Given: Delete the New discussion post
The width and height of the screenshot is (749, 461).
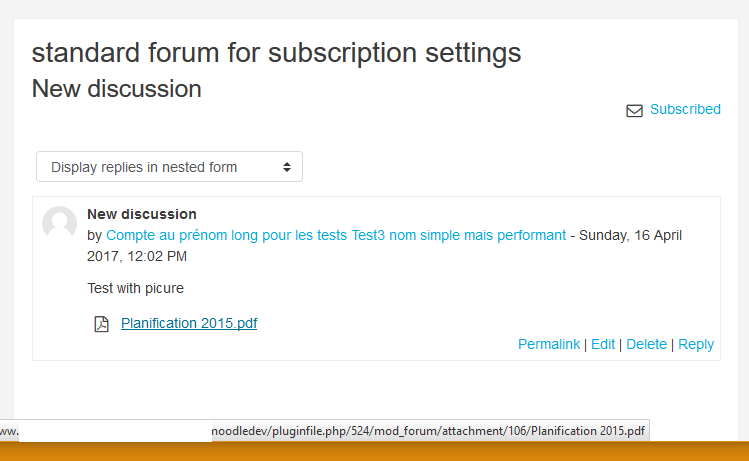Looking at the screenshot, I should coord(646,344).
